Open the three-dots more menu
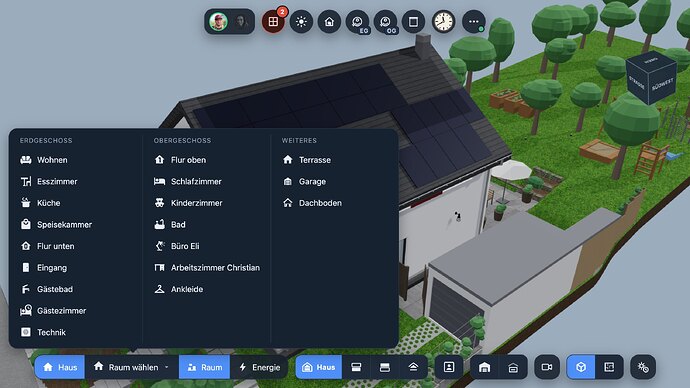The image size is (690, 388). coord(473,22)
